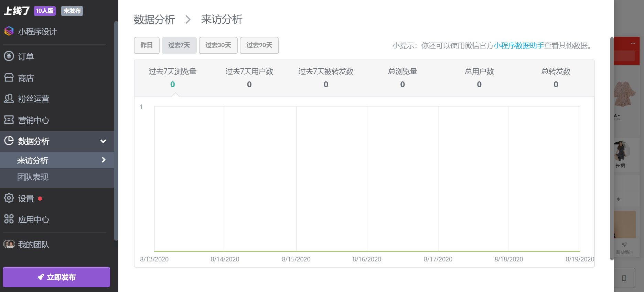Click the 应用中心 grid icon
The height and width of the screenshot is (292, 644).
[x=9, y=219]
